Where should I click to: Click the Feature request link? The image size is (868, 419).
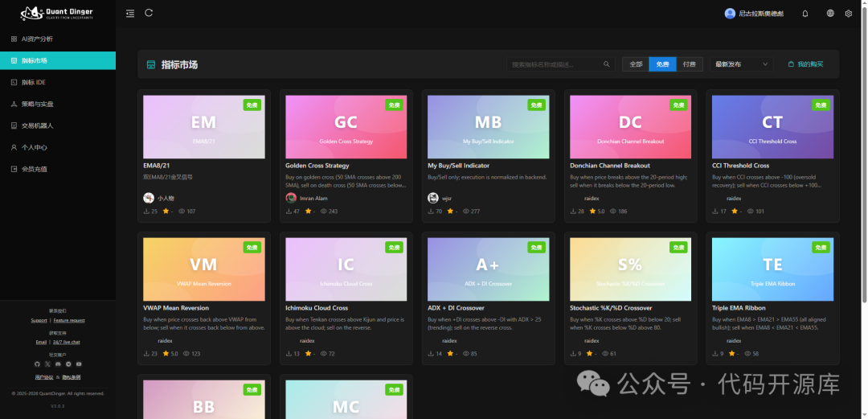69,320
